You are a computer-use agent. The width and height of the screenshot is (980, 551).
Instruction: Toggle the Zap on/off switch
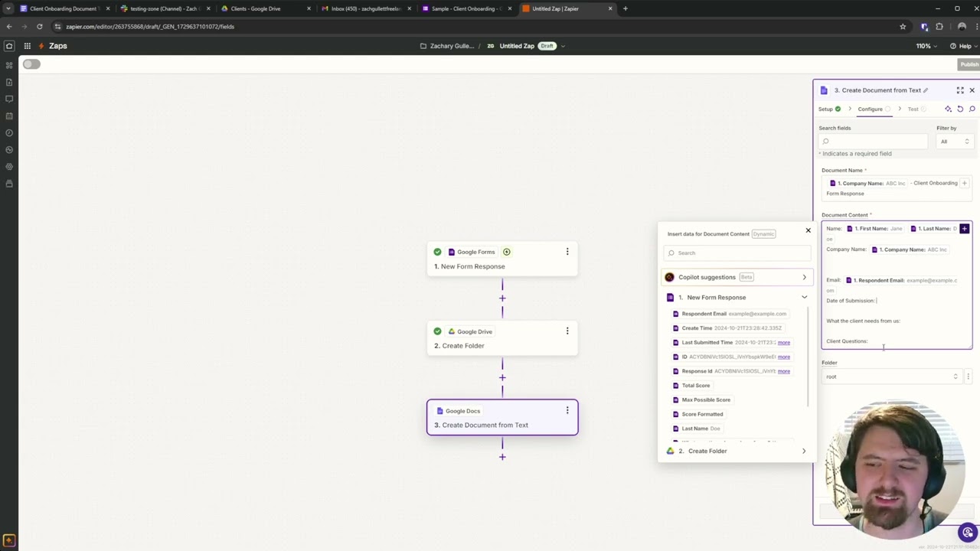31,64
